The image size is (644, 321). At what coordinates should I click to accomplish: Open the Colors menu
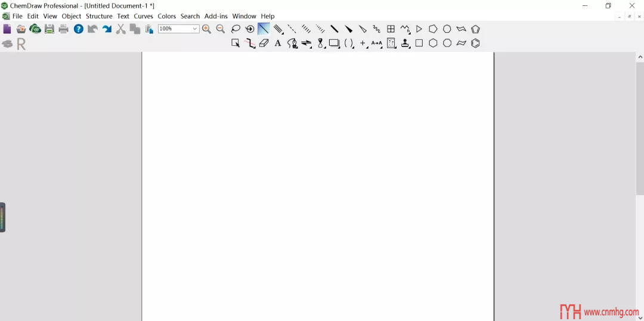click(x=167, y=17)
